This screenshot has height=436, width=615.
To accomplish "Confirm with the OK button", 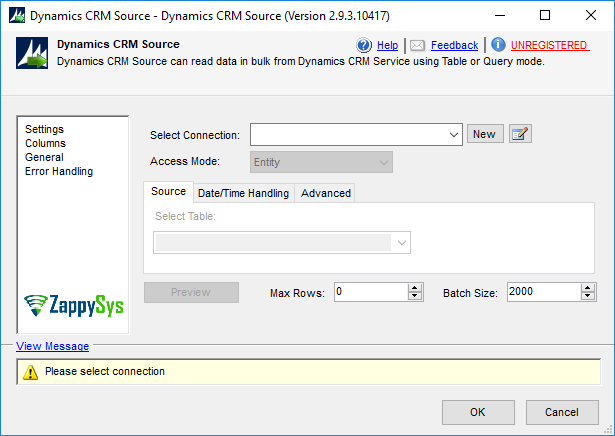I will pyautogui.click(x=478, y=412).
